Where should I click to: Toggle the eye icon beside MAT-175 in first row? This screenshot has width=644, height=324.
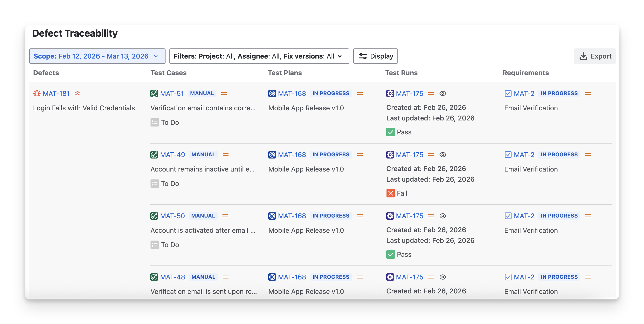click(443, 93)
